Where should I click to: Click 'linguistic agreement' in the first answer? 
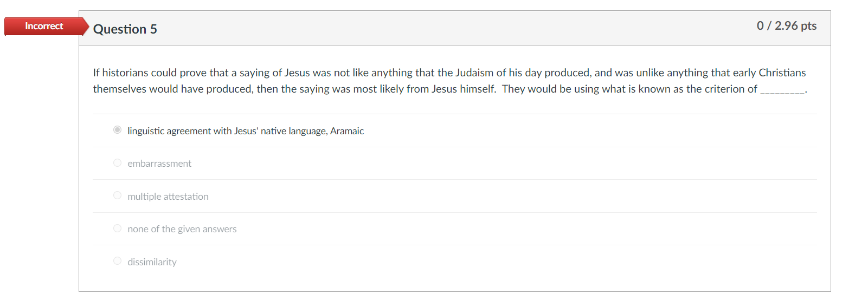(169, 131)
